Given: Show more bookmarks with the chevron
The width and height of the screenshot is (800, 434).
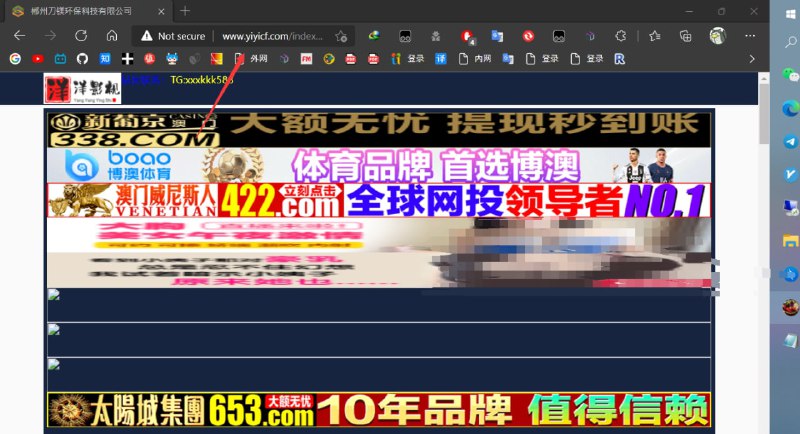Looking at the screenshot, I should [752, 59].
